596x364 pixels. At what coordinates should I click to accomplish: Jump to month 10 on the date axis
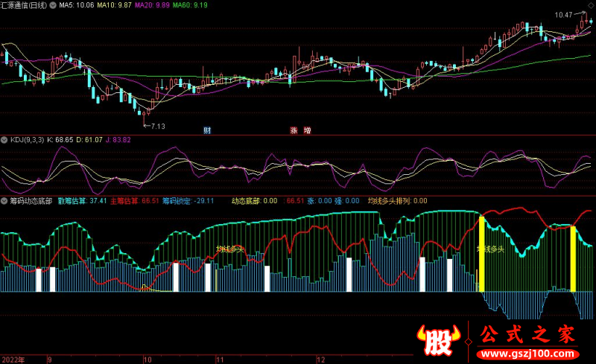pyautogui.click(x=148, y=360)
